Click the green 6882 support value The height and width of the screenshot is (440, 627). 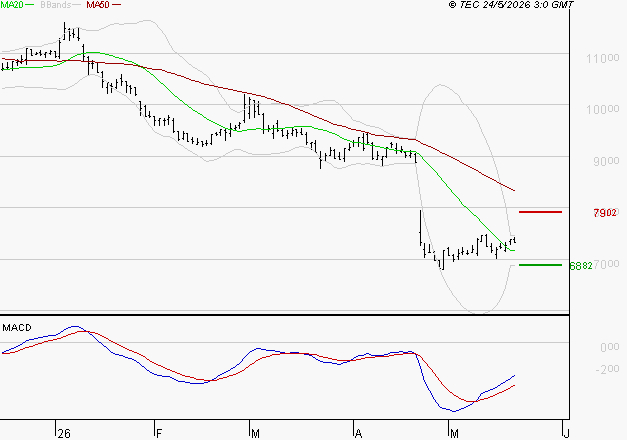pos(581,266)
